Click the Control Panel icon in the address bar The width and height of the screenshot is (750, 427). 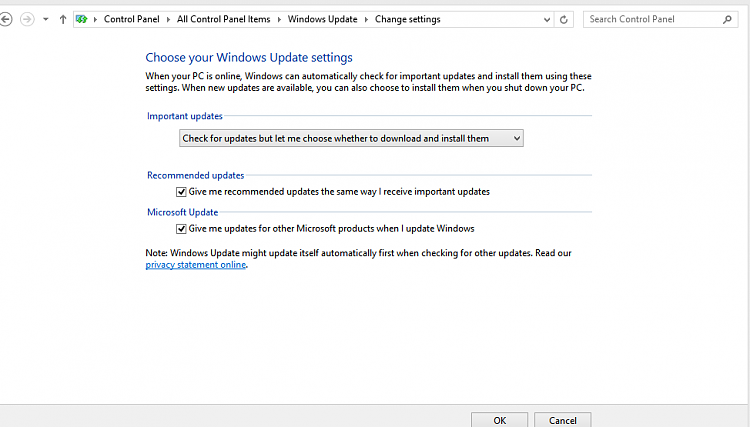[x=82, y=20]
